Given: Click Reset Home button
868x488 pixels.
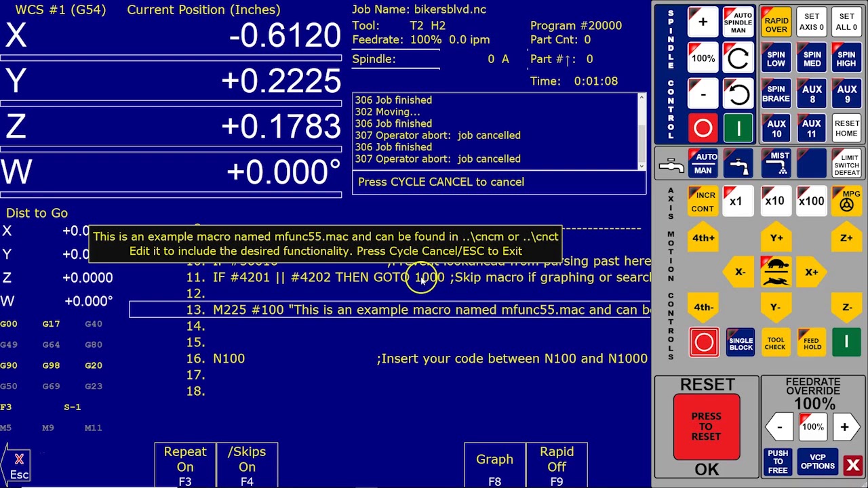Looking at the screenshot, I should (x=846, y=128).
